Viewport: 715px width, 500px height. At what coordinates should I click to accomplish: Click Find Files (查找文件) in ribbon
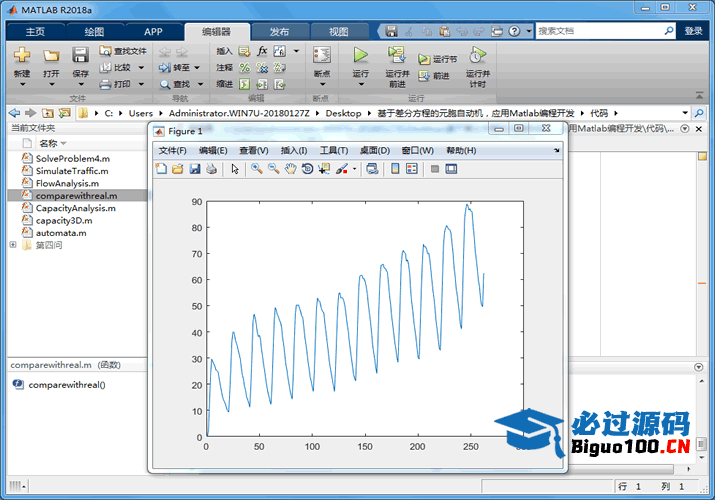(123, 51)
